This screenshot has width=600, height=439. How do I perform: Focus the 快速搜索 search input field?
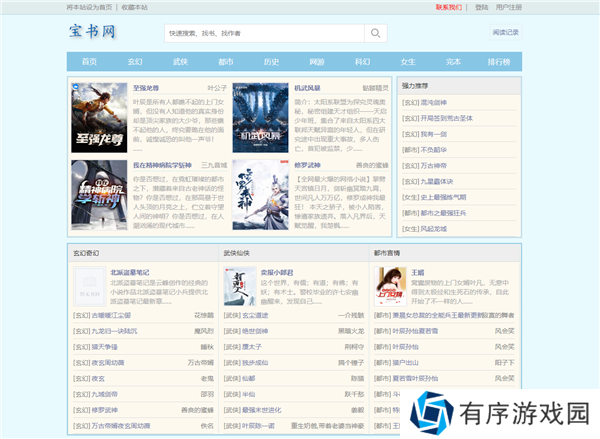click(264, 33)
